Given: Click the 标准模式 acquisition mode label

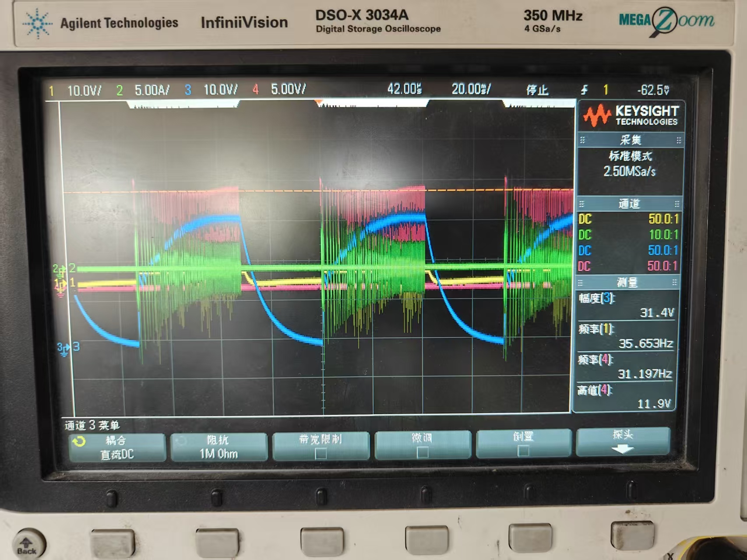Looking at the screenshot, I should coord(631,156).
